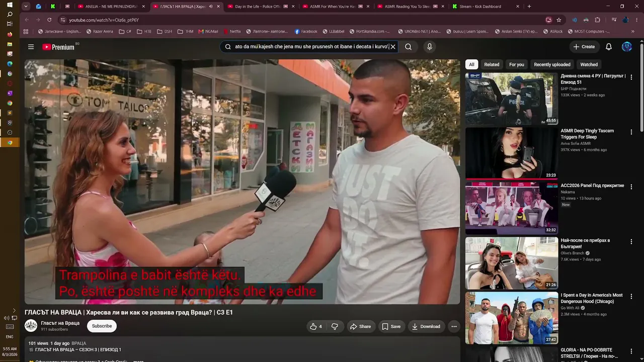Like the video with thumbs up

click(316, 326)
